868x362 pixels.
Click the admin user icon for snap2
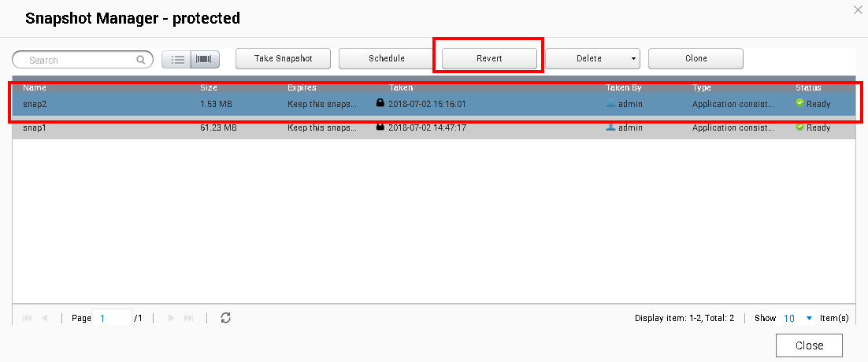pos(610,103)
